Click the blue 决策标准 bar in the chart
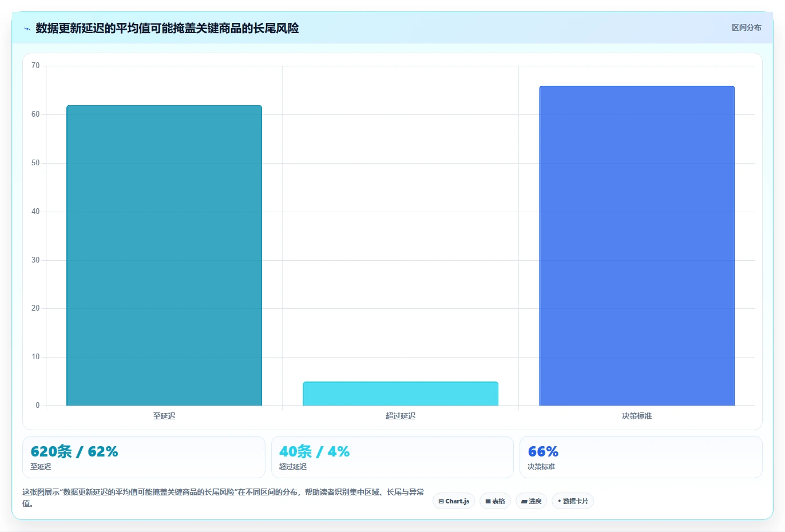The height and width of the screenshot is (532, 785). pos(637,246)
